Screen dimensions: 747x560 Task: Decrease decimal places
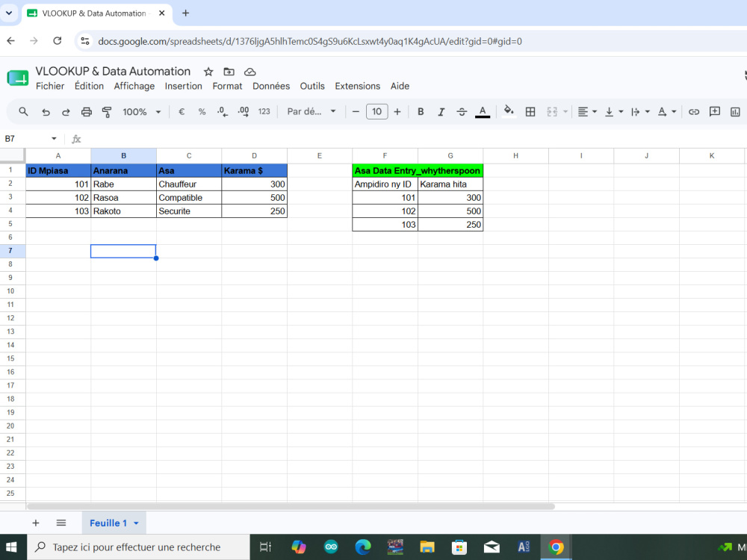[x=223, y=112]
